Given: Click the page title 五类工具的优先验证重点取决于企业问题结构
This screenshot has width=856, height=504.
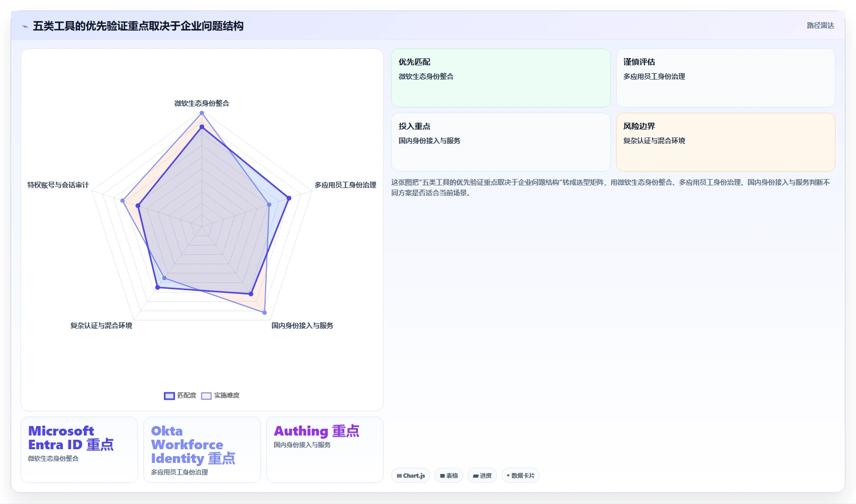Looking at the screenshot, I should (138, 26).
